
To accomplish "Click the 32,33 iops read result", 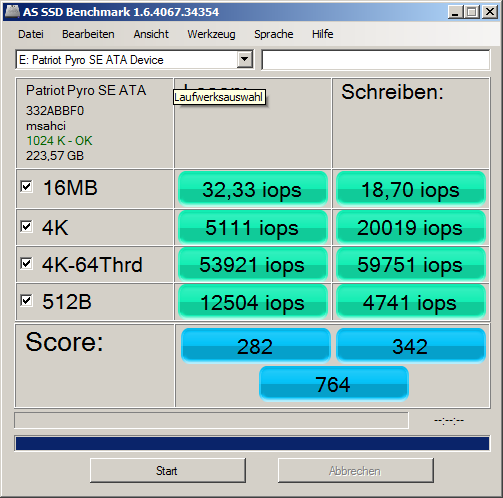I will tap(253, 189).
